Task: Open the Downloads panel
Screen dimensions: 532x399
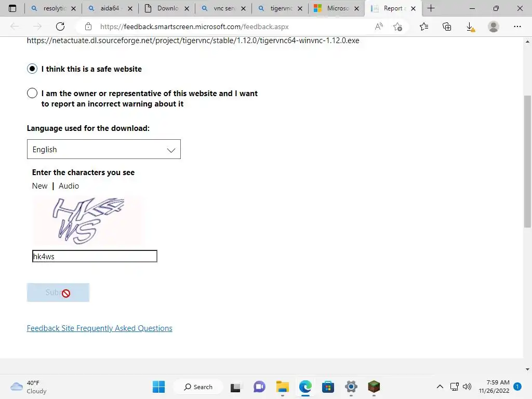Action: click(x=470, y=27)
